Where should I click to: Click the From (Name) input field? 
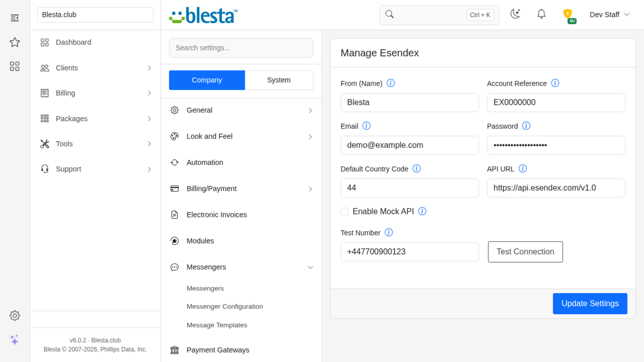point(410,103)
